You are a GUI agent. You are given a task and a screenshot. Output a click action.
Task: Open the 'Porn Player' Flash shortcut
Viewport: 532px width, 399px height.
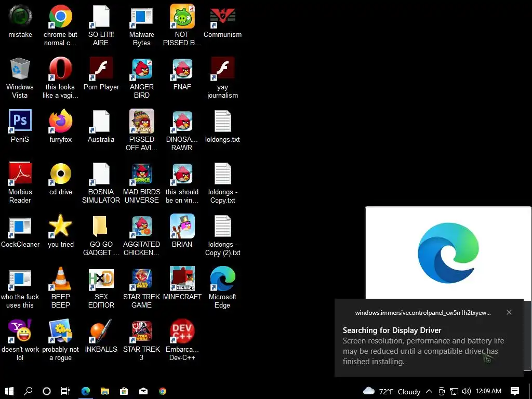coord(101,74)
